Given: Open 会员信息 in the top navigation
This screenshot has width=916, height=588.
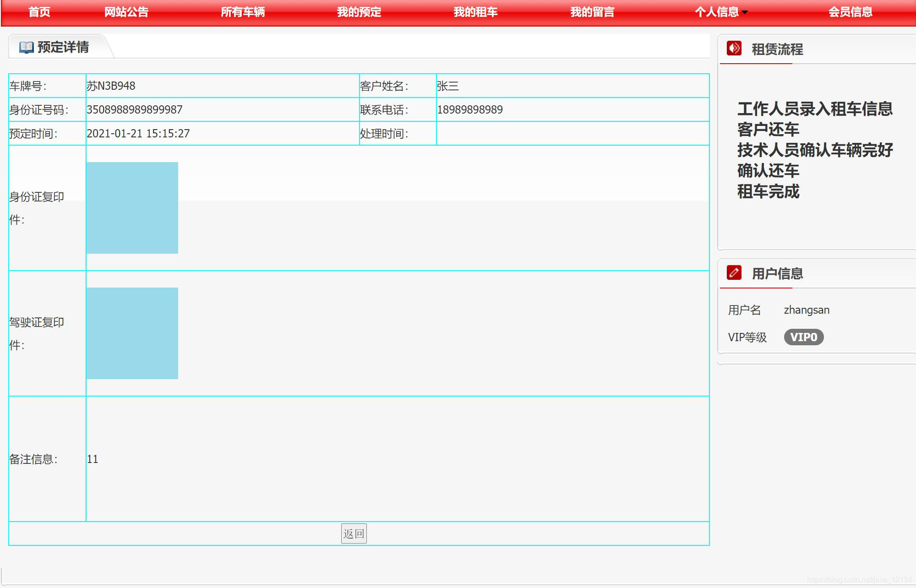Looking at the screenshot, I should (x=851, y=12).
